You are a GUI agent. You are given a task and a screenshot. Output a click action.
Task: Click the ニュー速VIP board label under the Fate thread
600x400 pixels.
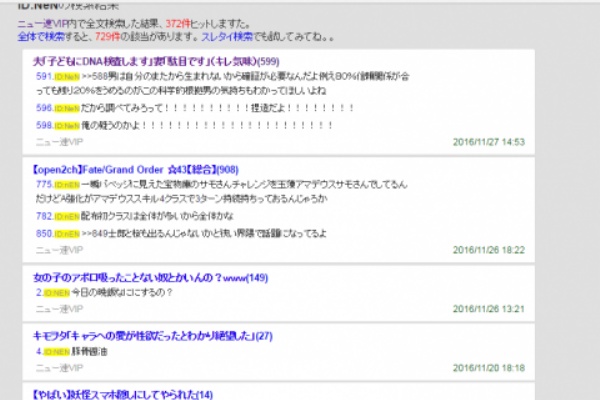[59, 250]
